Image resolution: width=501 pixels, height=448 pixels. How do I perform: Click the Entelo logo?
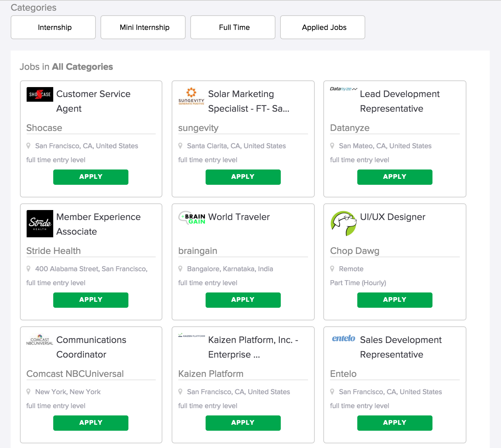(x=344, y=338)
